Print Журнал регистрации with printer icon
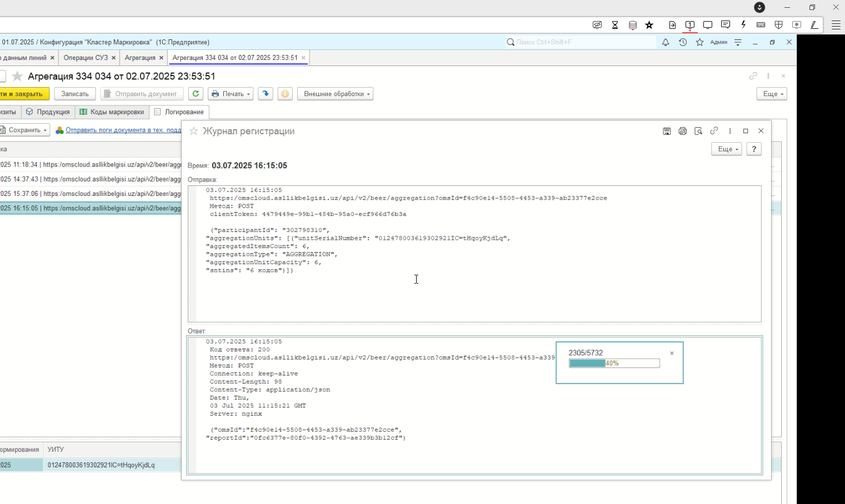Image resolution: width=845 pixels, height=504 pixels. 682,131
